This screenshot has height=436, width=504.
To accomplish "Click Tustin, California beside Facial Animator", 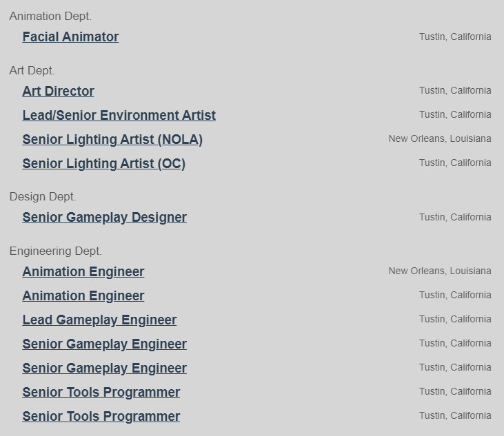I will [x=455, y=37].
